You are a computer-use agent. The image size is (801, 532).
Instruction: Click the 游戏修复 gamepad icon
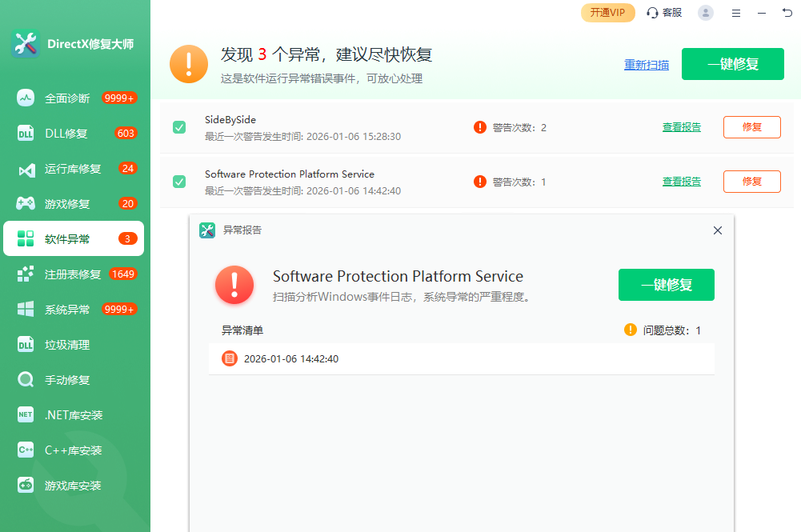pos(26,204)
